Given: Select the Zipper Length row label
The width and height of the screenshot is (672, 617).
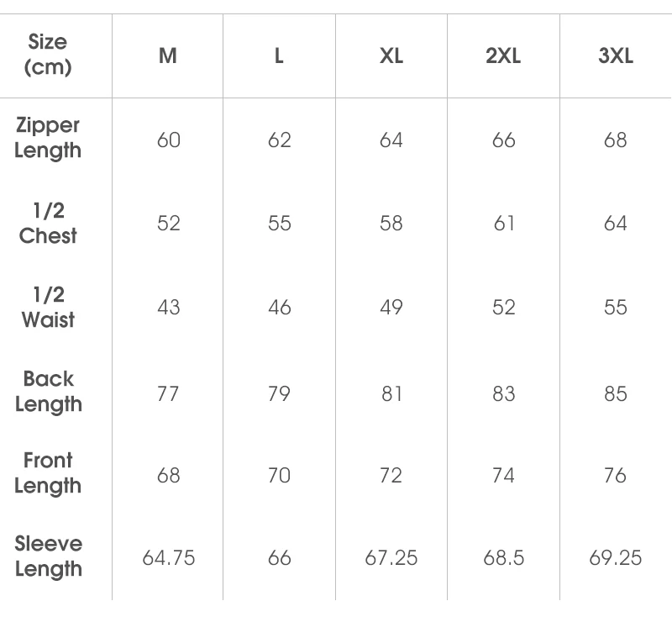Looking at the screenshot, I should pos(48,138).
